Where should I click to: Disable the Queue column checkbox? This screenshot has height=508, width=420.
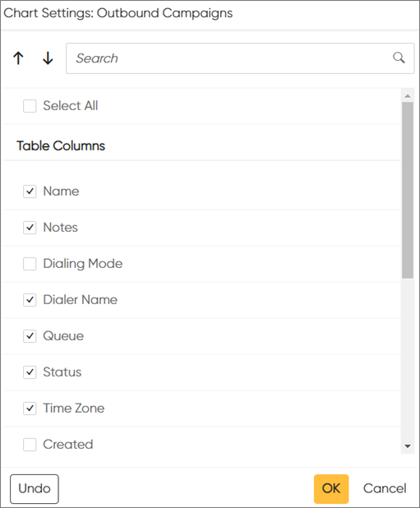click(30, 336)
